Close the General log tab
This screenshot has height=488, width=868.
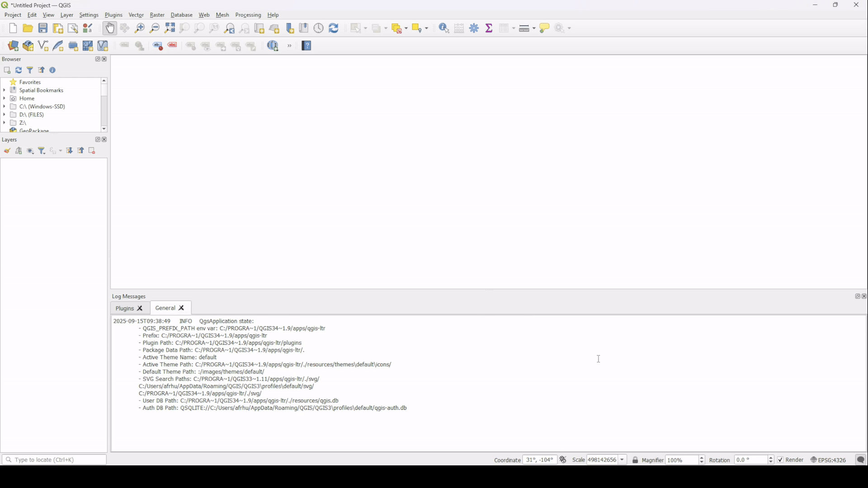182,308
